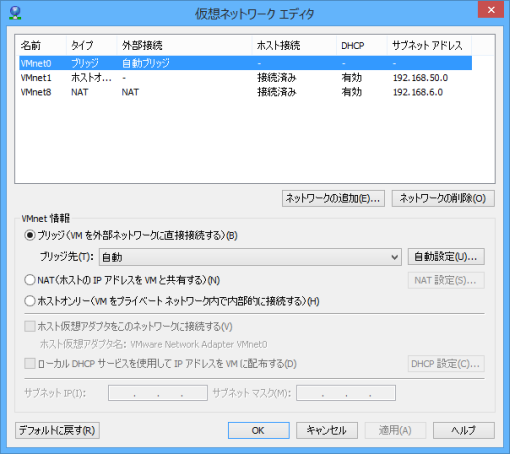Click the ホストオ... type cell of VMnet1
Screen dimensions: 510x454
[x=91, y=78]
